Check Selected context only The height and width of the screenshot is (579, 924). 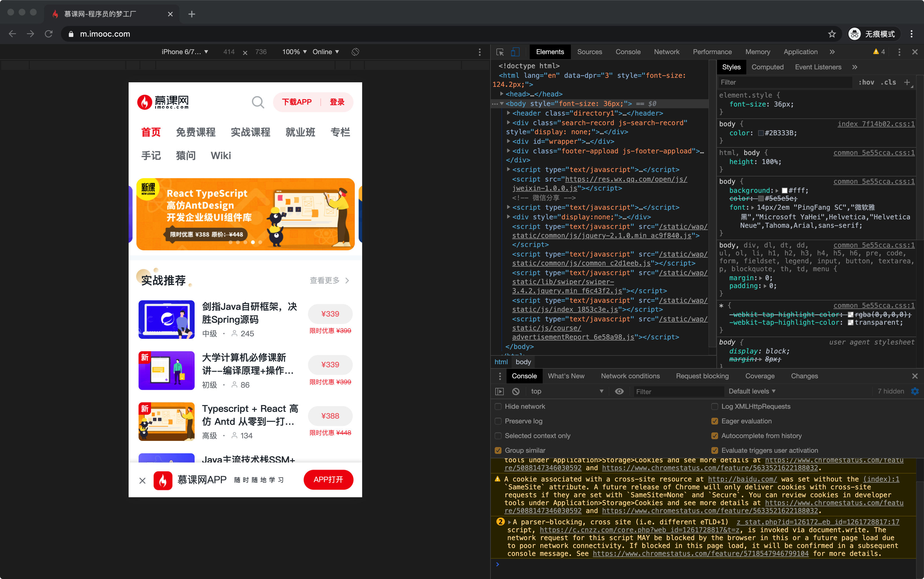498,436
